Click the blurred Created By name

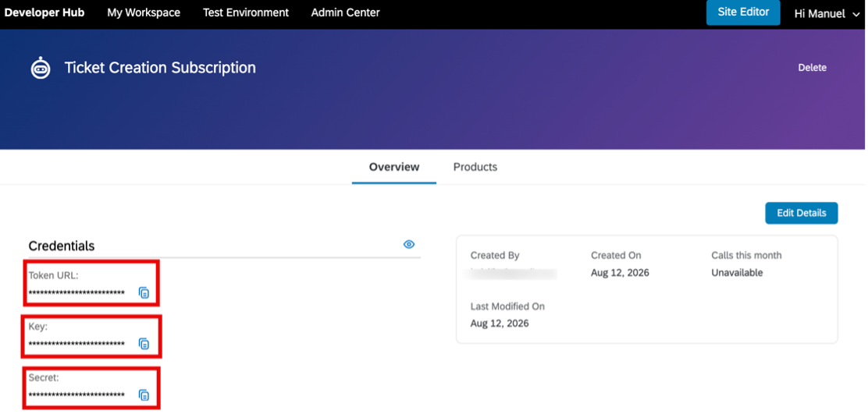coord(513,273)
